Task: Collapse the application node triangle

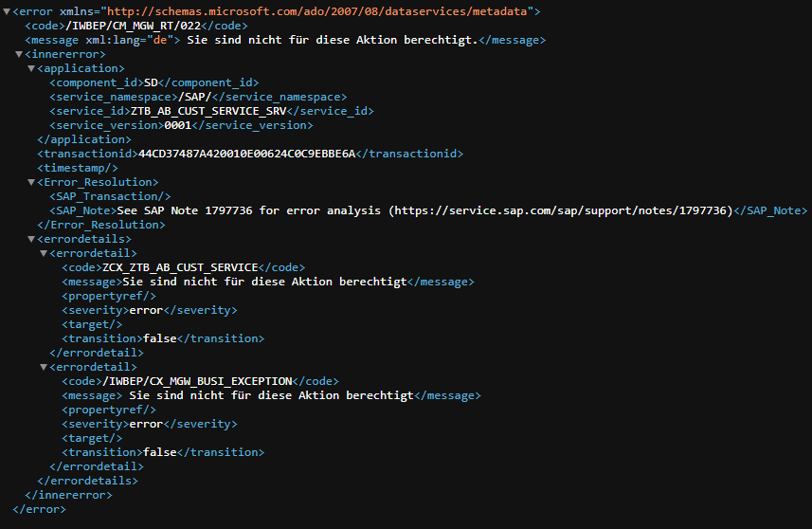Action: click(x=31, y=68)
